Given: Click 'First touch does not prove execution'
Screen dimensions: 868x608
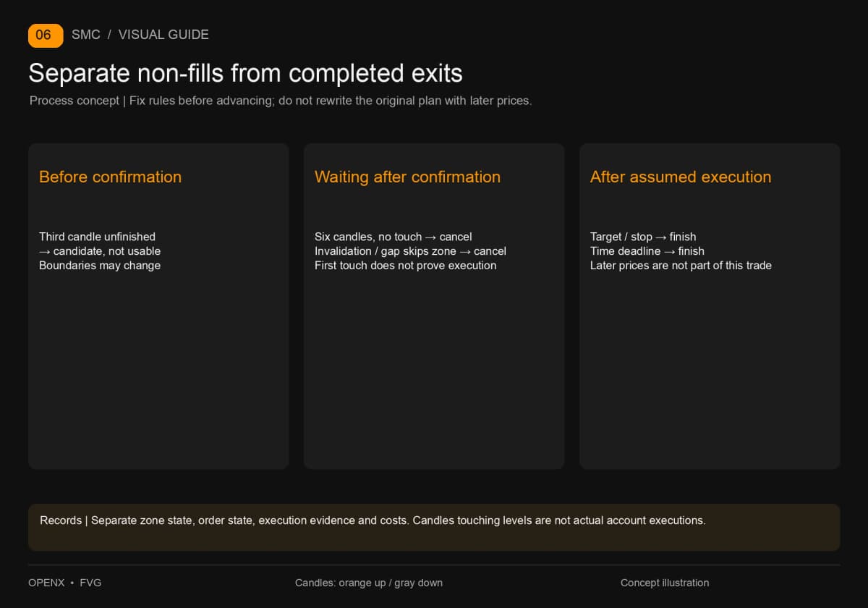Looking at the screenshot, I should click(x=405, y=266).
